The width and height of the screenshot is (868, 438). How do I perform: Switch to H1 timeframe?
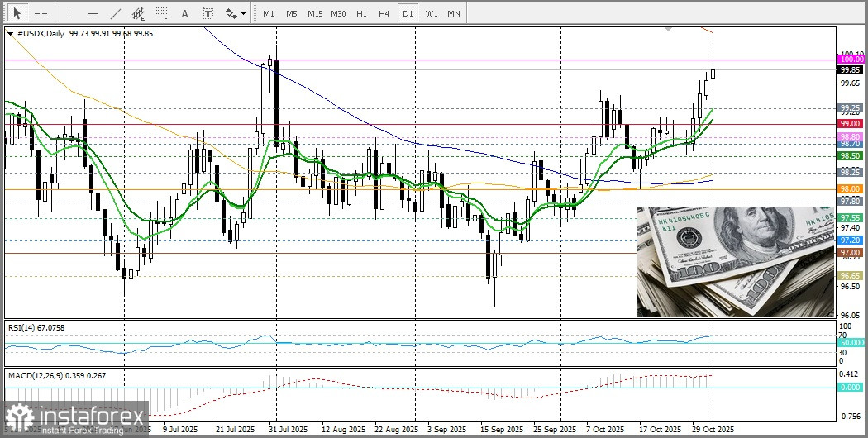[361, 13]
